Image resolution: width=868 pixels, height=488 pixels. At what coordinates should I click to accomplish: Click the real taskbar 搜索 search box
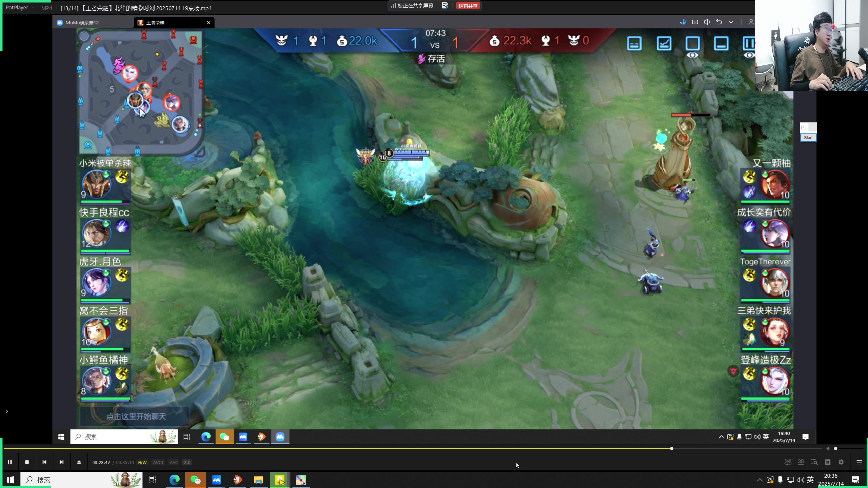click(x=81, y=480)
